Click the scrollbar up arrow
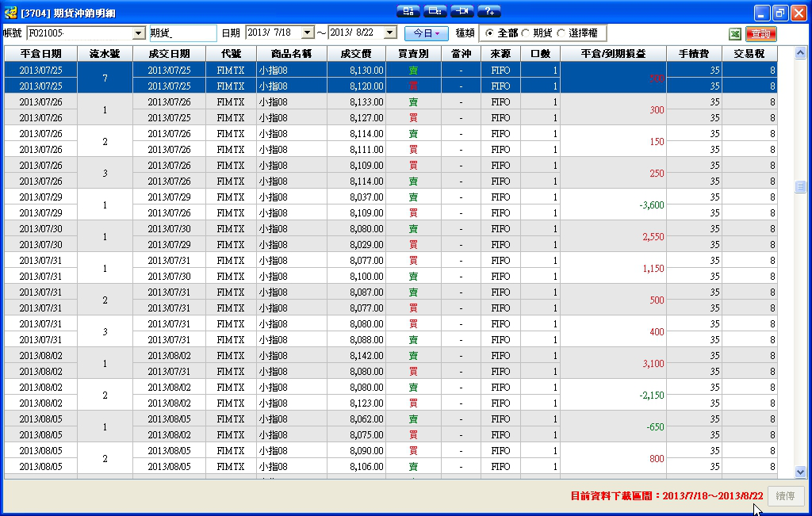 click(x=800, y=53)
